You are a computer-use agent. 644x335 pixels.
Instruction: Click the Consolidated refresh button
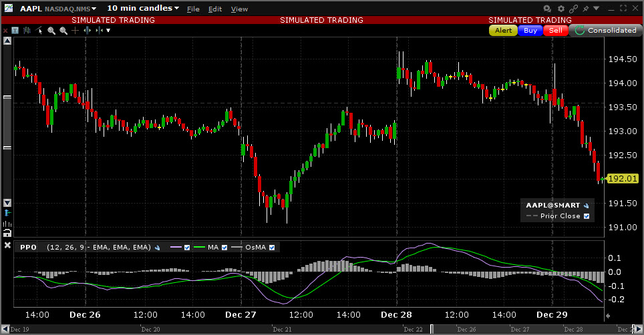605,30
